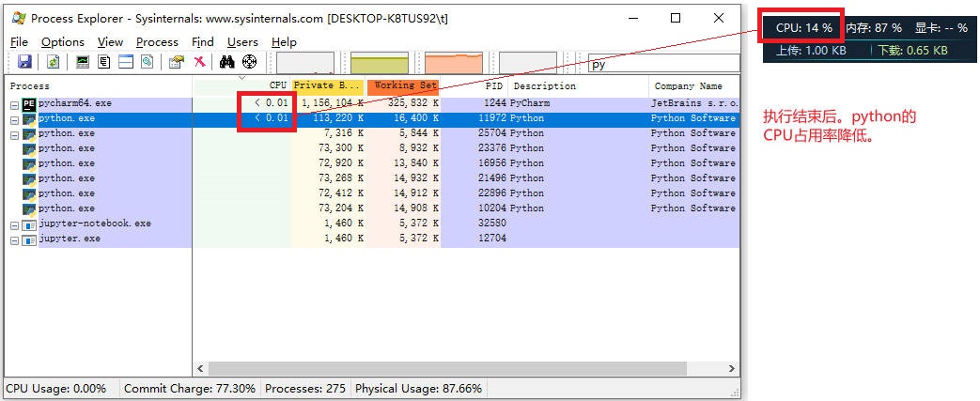The height and width of the screenshot is (401, 980).
Task: Show lower pane toolbar icon
Action: (x=126, y=62)
